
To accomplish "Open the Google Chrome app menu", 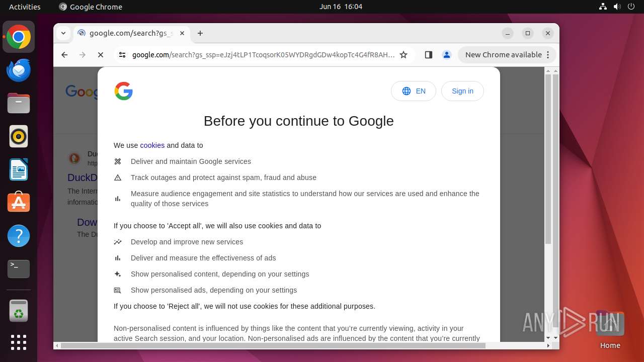I will click(91, 7).
